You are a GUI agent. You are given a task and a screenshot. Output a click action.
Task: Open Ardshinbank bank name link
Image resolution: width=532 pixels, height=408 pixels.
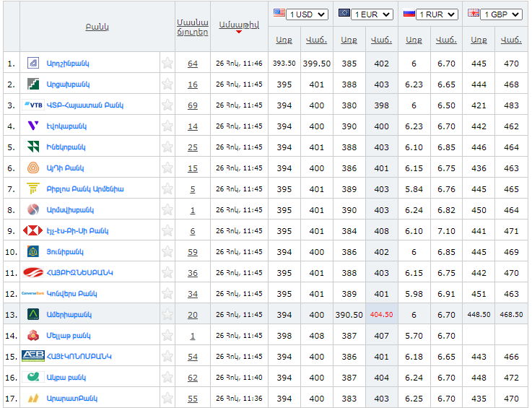tap(68, 64)
